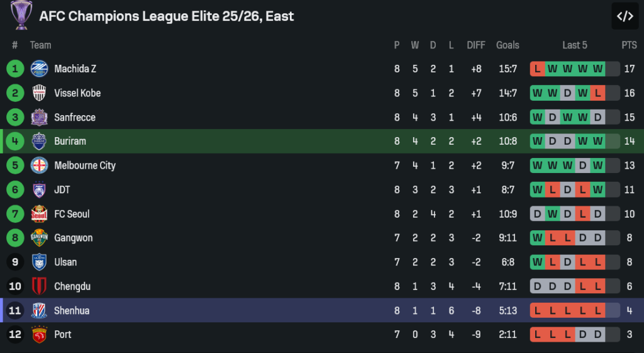The width and height of the screenshot is (644, 353).
Task: Click the Chengdu club crest
Action: pos(39,286)
